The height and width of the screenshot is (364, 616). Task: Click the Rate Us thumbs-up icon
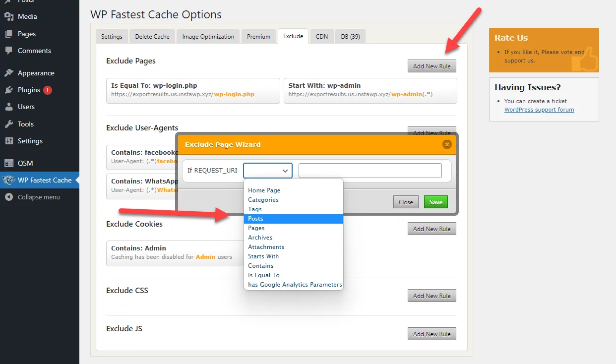pyautogui.click(x=584, y=60)
